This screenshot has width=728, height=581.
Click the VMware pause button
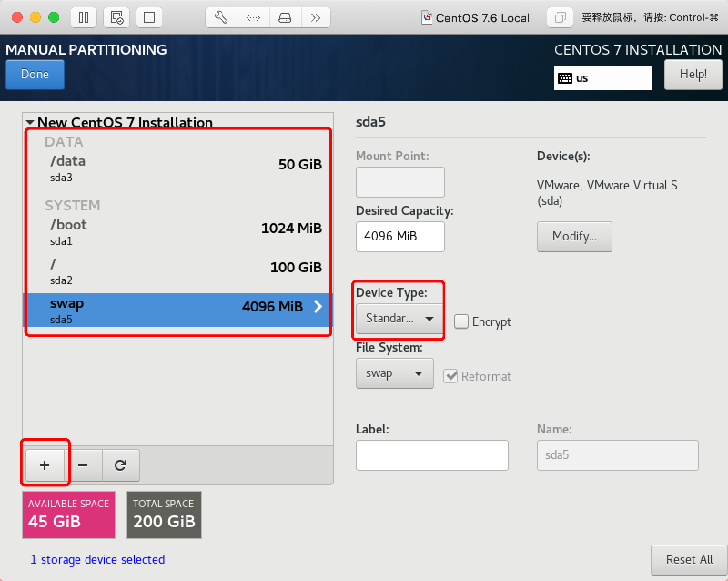[84, 17]
